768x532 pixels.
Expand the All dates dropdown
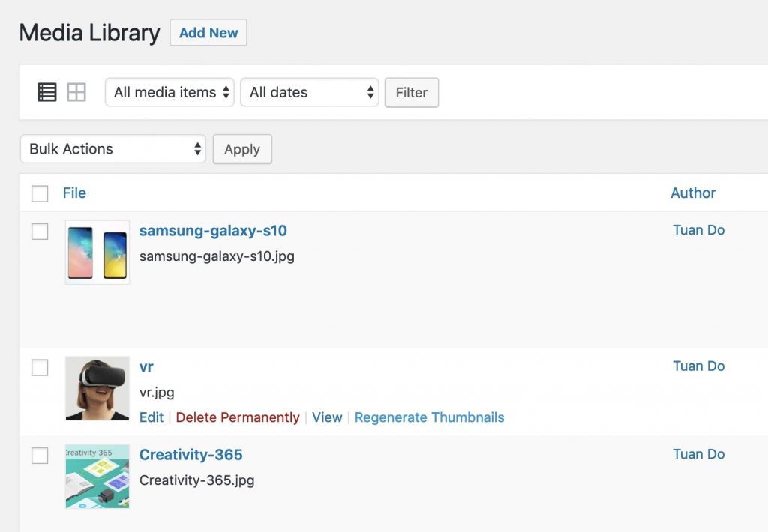309,93
